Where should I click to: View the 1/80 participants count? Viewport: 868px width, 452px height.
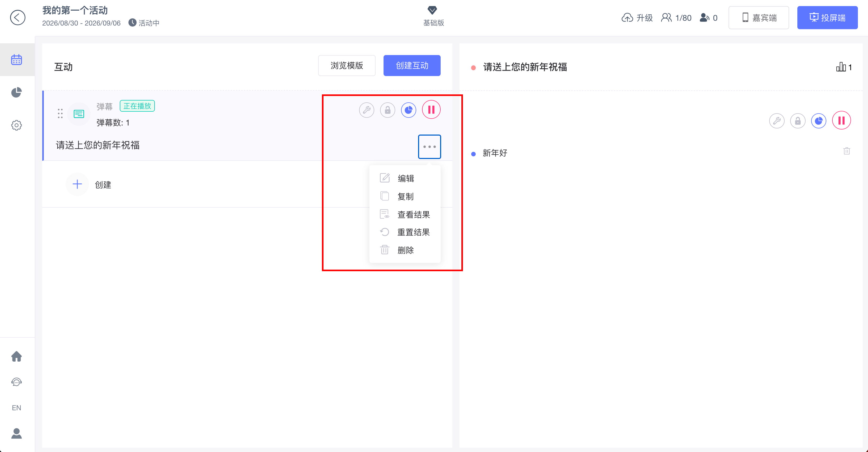[676, 18]
